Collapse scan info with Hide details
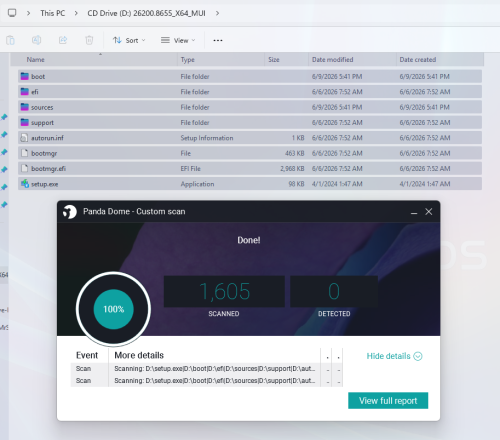The height and width of the screenshot is (440, 500). click(x=394, y=356)
